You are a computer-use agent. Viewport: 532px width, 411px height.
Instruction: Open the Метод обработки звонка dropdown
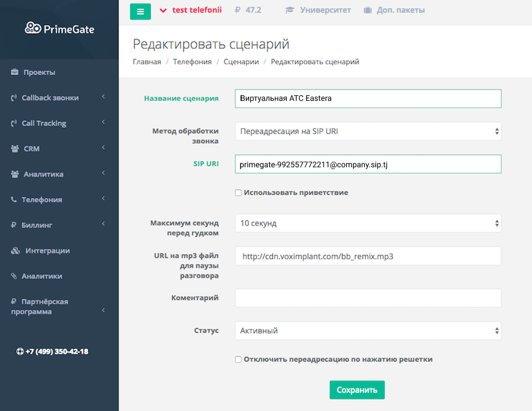click(368, 132)
